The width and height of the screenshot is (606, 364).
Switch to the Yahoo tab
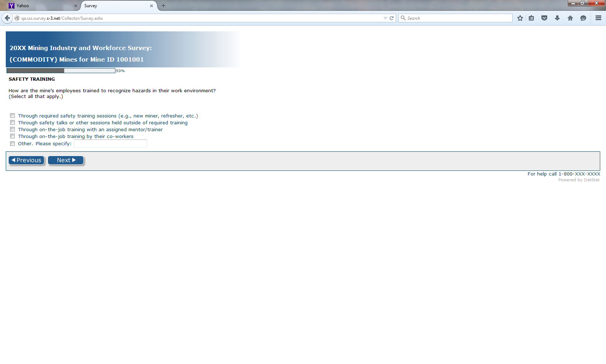pos(43,6)
